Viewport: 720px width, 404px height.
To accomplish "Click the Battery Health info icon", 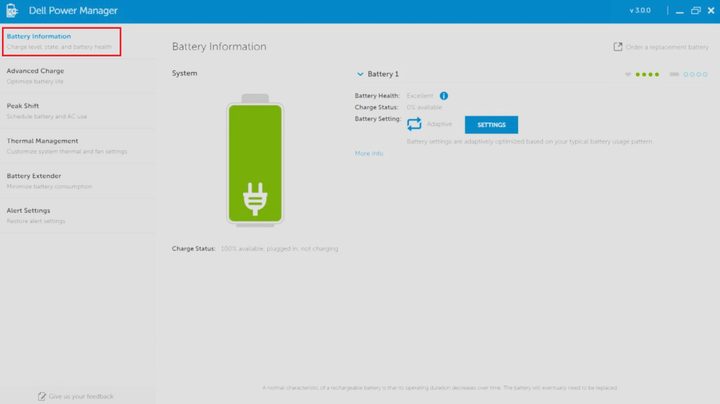I will pos(444,95).
